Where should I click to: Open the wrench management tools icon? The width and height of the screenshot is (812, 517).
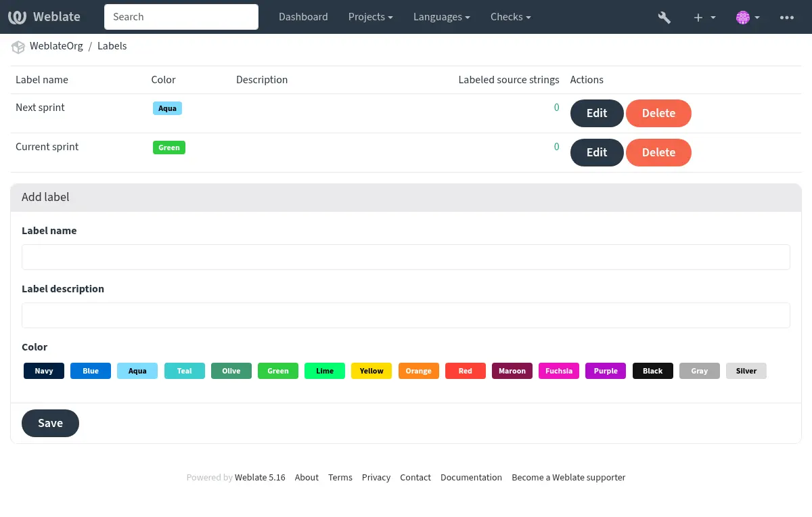(x=664, y=17)
